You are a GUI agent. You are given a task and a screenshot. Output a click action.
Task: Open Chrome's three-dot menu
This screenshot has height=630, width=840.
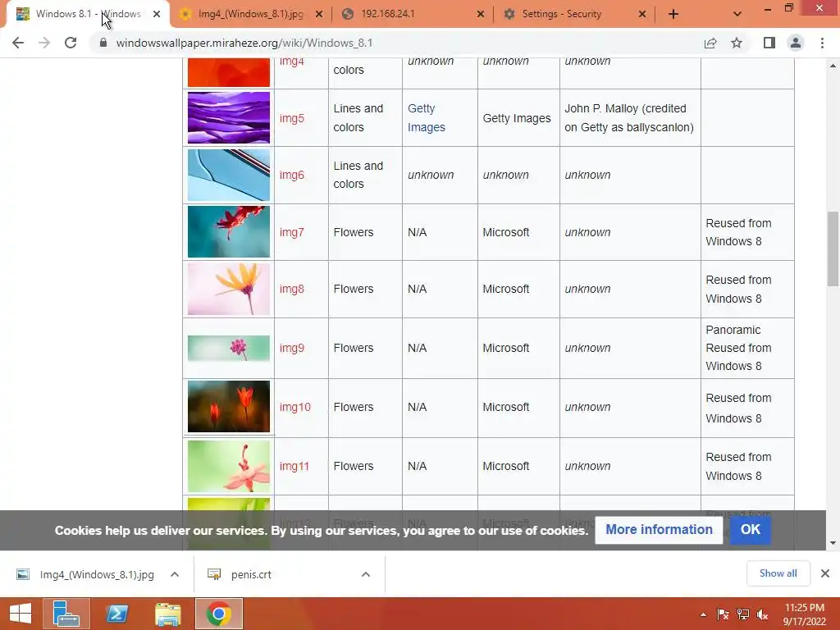click(x=822, y=43)
